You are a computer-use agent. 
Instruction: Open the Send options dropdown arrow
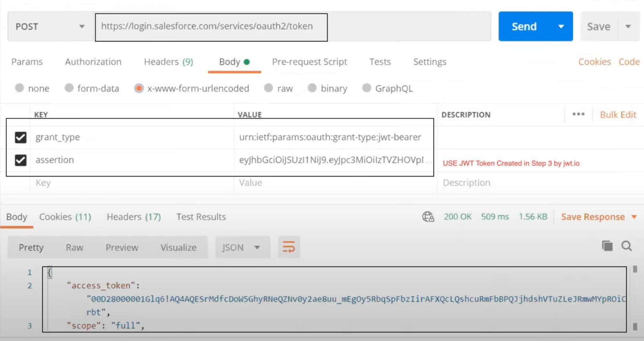(x=561, y=26)
